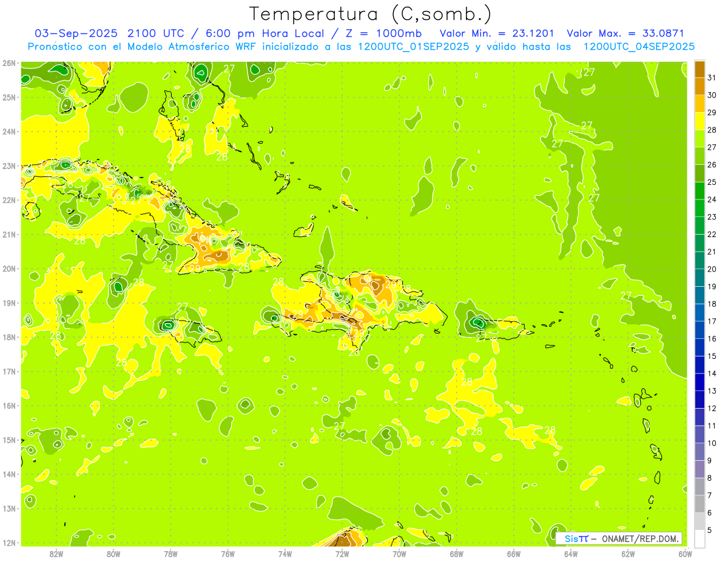Click the colorbar value label "18"
This screenshot has width=728, height=562.
tap(712, 303)
